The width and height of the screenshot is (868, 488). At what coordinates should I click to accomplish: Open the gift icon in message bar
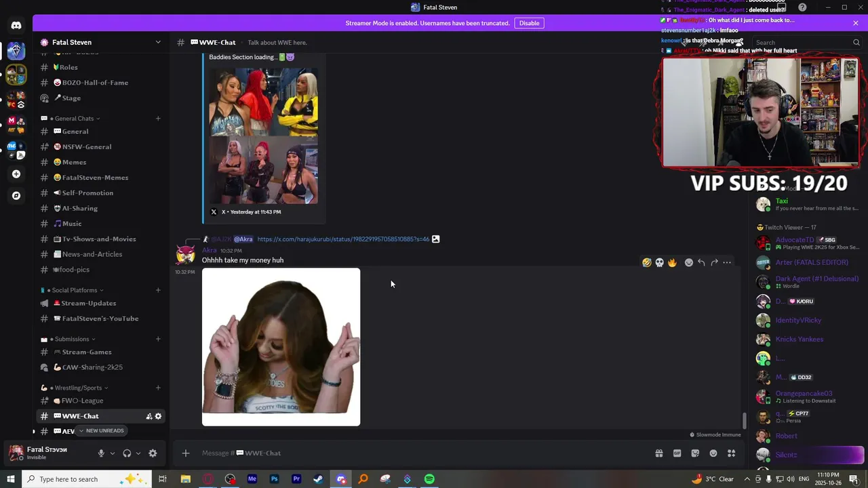658,453
